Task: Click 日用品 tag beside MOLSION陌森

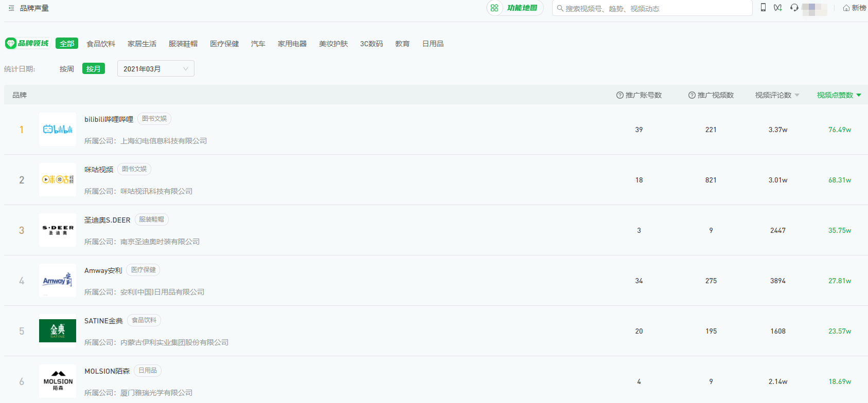Action: (148, 371)
